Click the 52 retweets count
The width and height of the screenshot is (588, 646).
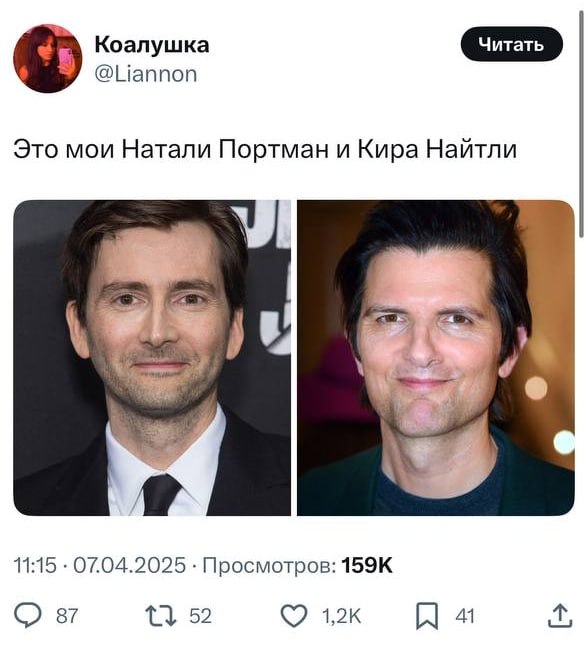(x=200, y=616)
